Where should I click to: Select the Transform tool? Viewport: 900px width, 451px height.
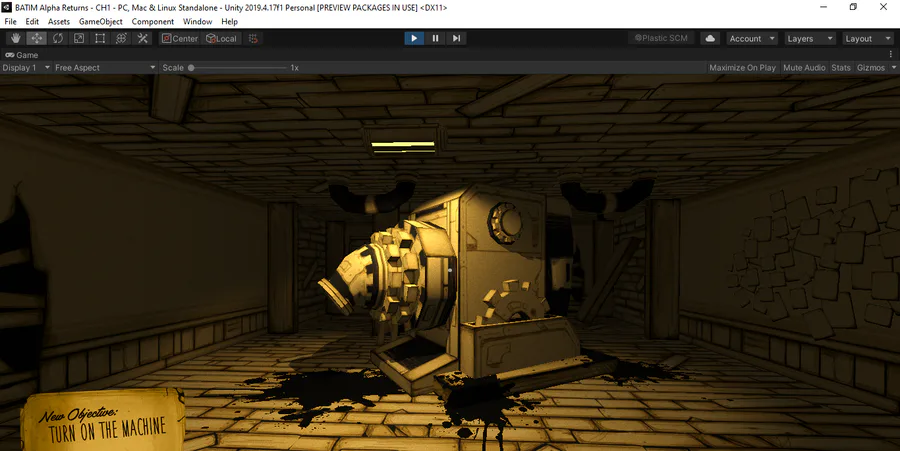pyautogui.click(x=121, y=38)
